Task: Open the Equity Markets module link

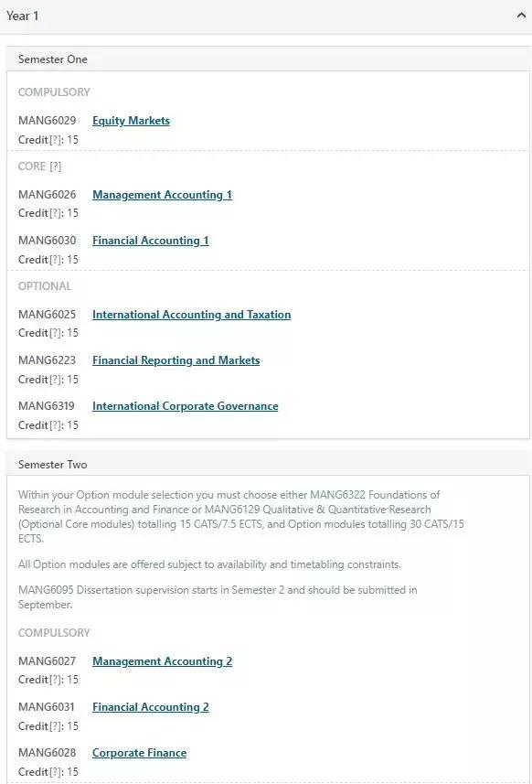Action: pos(131,121)
